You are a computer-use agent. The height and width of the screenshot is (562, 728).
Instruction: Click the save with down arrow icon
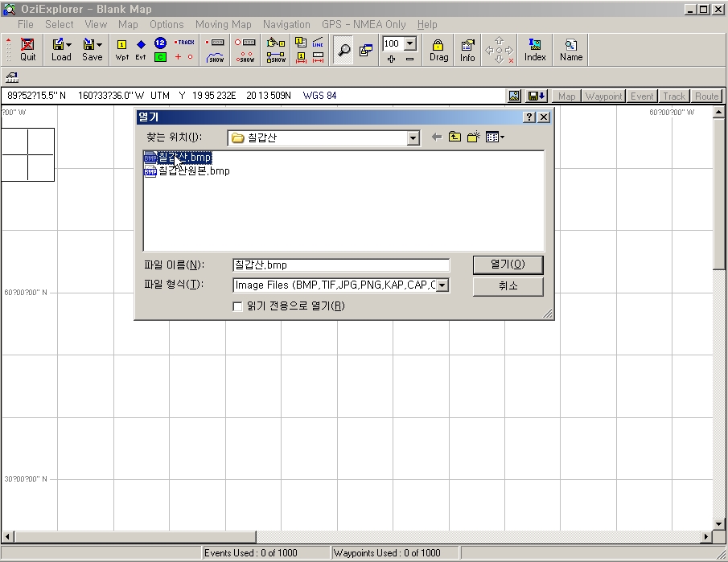click(537, 96)
